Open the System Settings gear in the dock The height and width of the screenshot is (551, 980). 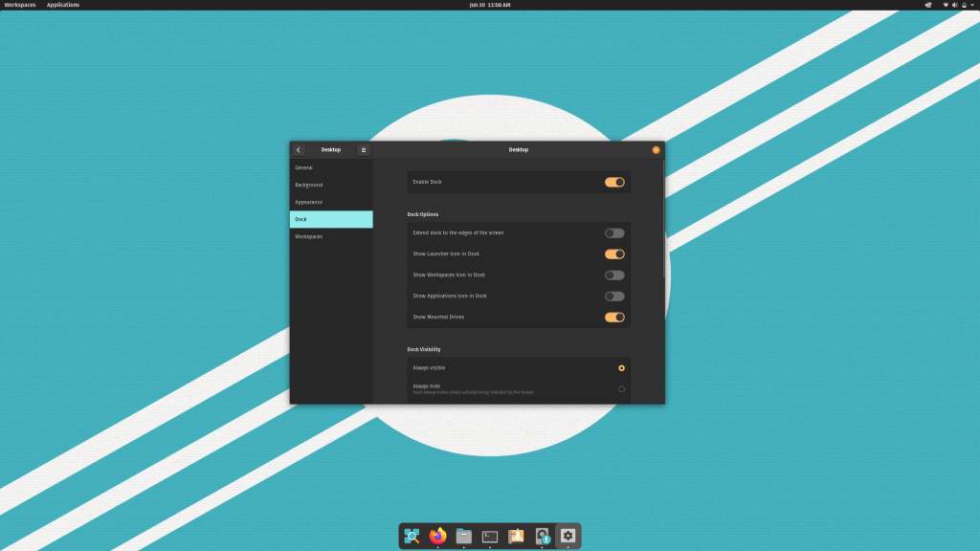(x=568, y=536)
